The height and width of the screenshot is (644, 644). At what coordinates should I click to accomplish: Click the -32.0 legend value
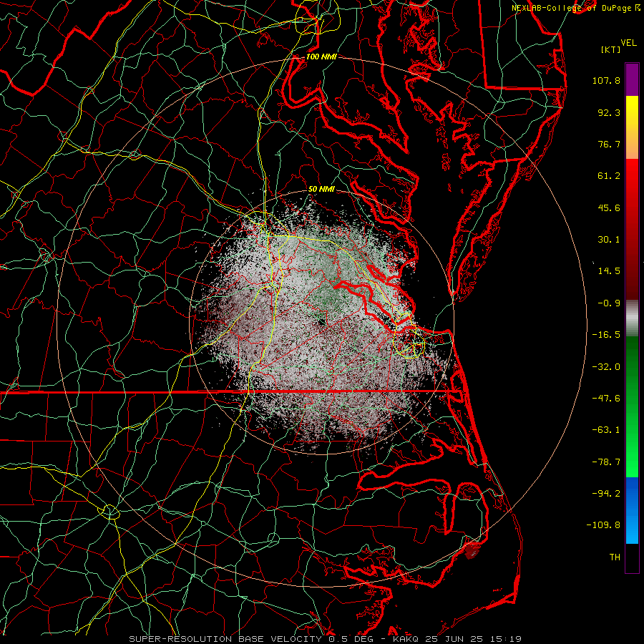pos(606,367)
